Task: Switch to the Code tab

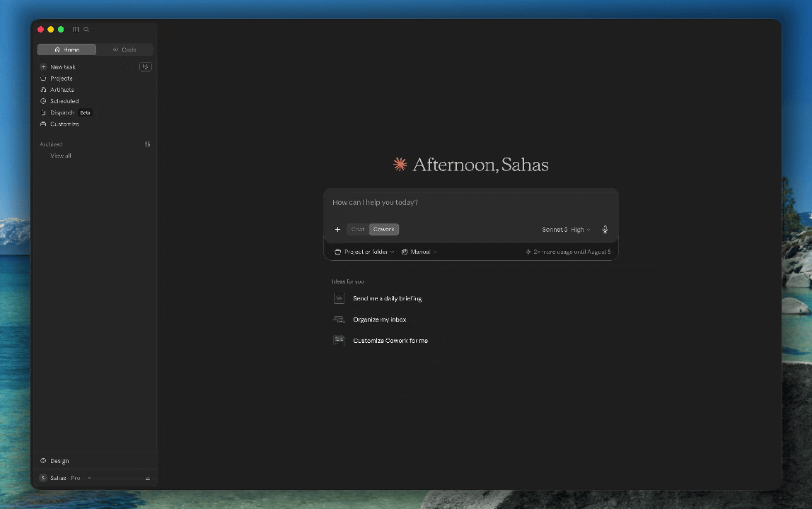Action: (x=124, y=49)
